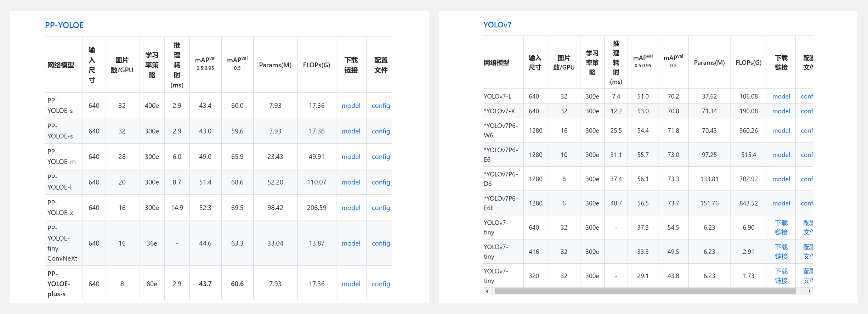Select the 843.52 FLOPs cell

click(749, 203)
